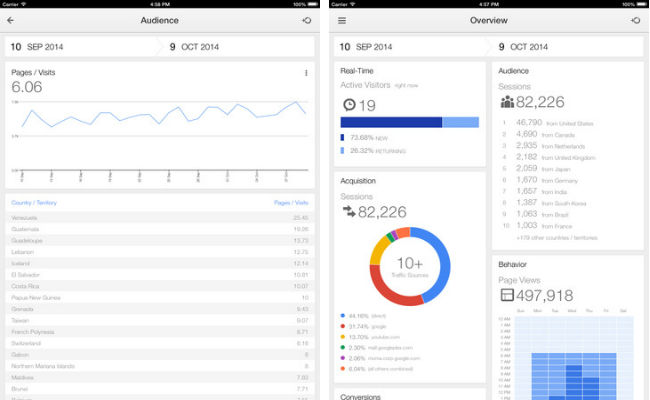Select the Lebanon row
Viewport: 650px width, 400px height.
pos(160,252)
